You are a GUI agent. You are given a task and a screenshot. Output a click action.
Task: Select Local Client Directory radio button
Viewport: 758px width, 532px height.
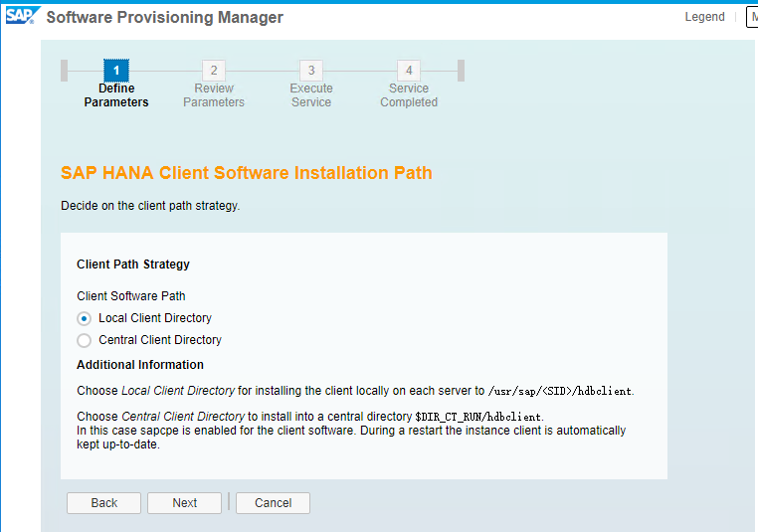[x=85, y=319]
